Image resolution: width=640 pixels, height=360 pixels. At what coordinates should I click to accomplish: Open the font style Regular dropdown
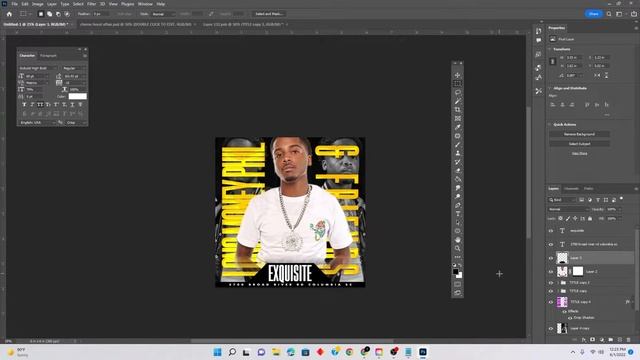[x=73, y=68]
